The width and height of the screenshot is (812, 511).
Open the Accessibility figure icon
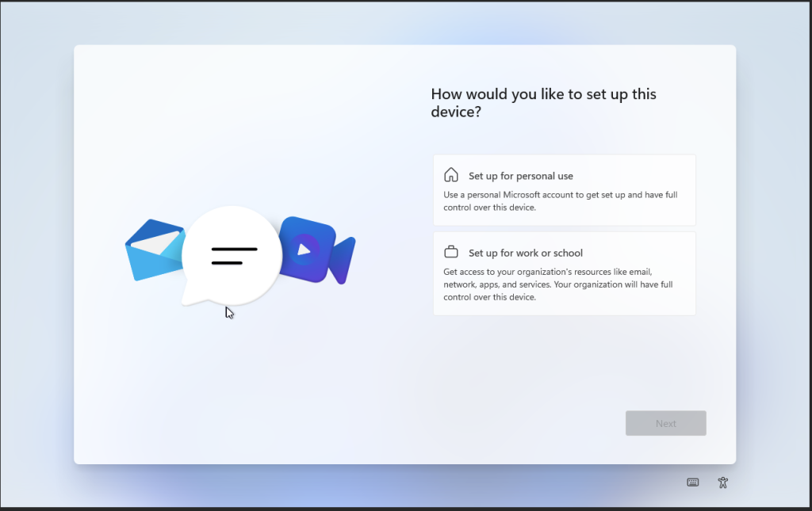pyautogui.click(x=723, y=482)
